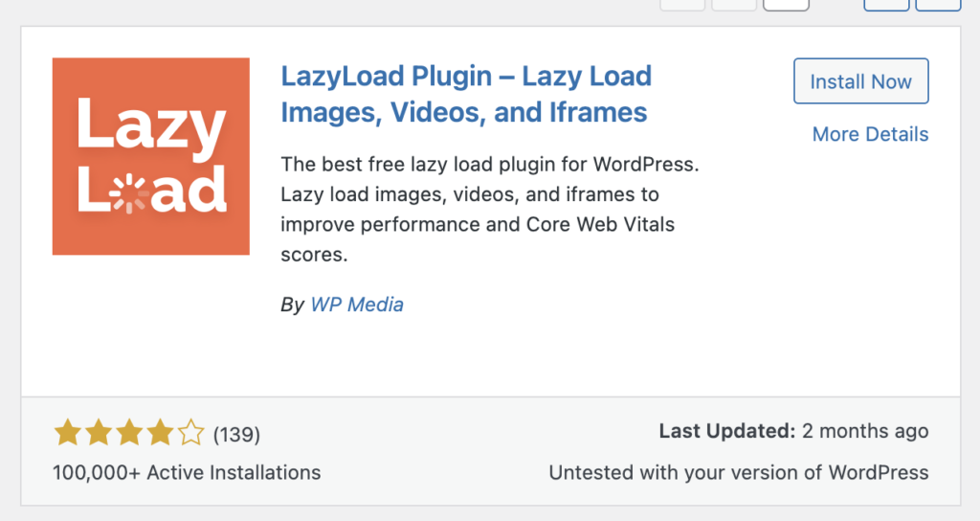Click the rightmost blue-outlined pagination button at top
Image resolution: width=980 pixels, height=521 pixels.
point(938,5)
